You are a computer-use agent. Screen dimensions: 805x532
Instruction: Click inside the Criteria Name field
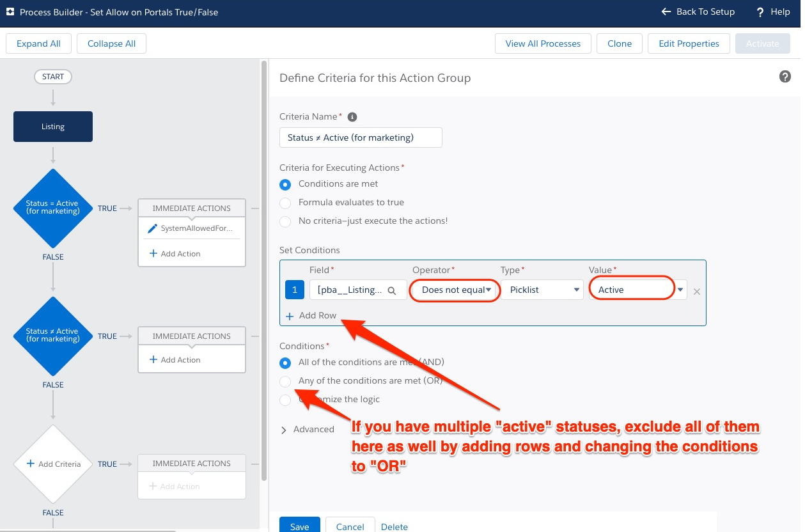[360, 137]
